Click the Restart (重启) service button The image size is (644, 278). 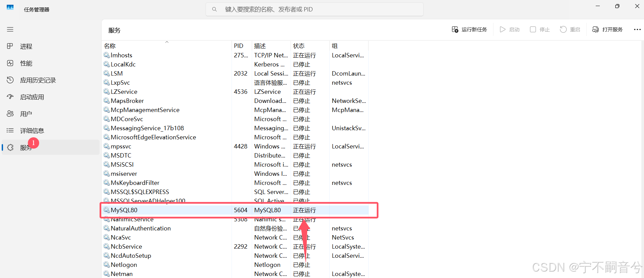[x=570, y=30]
